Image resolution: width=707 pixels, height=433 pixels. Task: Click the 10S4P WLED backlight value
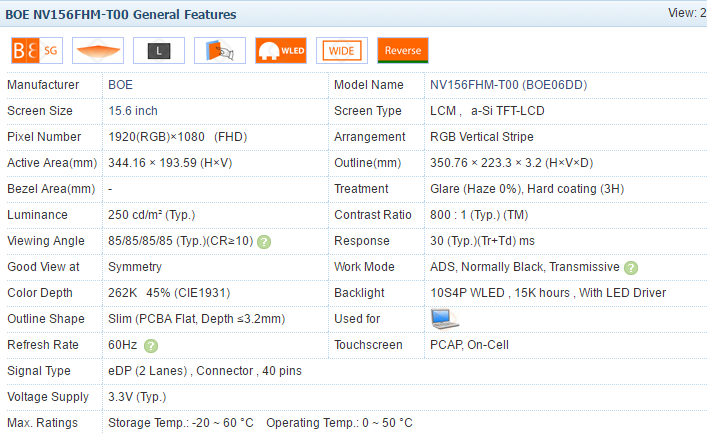pos(467,293)
